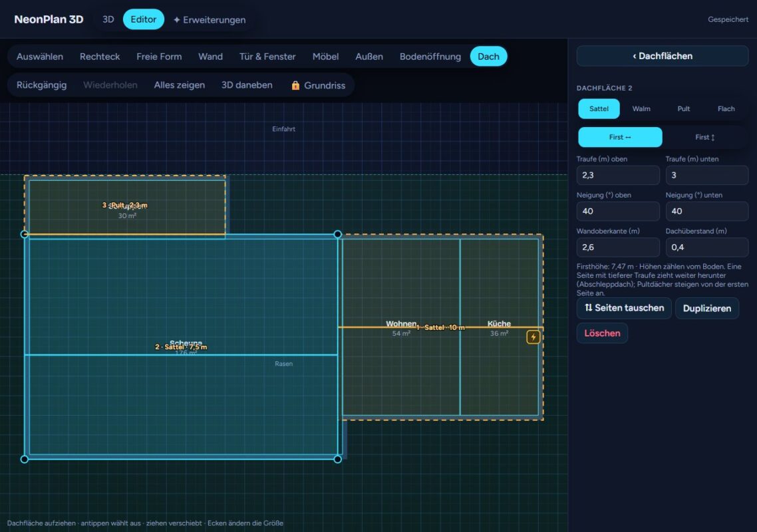Toggle the Grundriss lock
The width and height of the screenshot is (757, 532).
click(318, 85)
